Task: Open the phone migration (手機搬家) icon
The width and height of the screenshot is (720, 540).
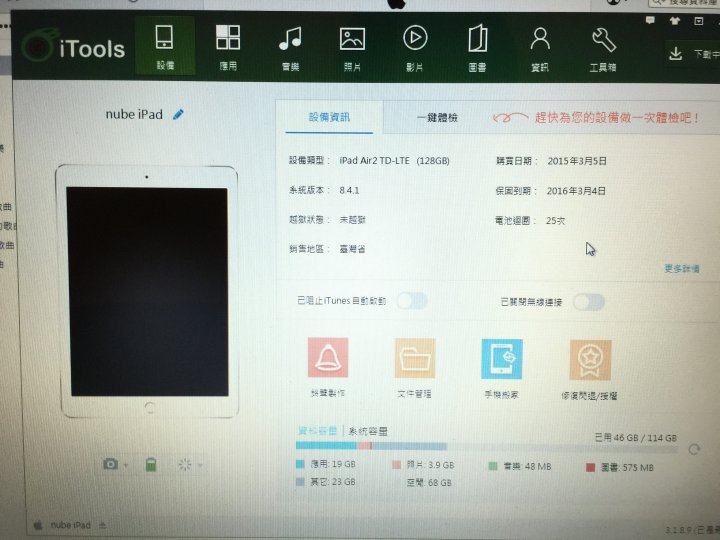Action: click(502, 359)
